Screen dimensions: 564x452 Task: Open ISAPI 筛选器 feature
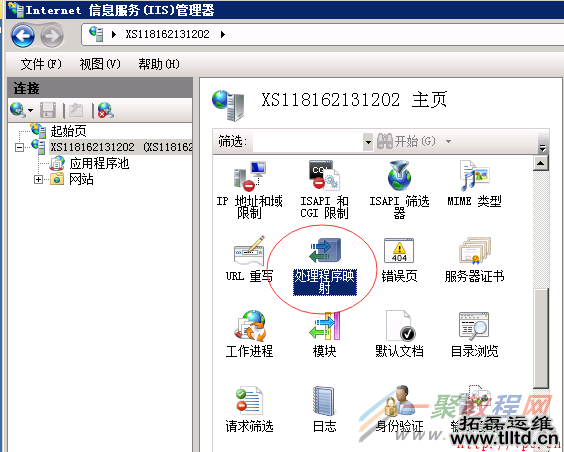tap(399, 190)
